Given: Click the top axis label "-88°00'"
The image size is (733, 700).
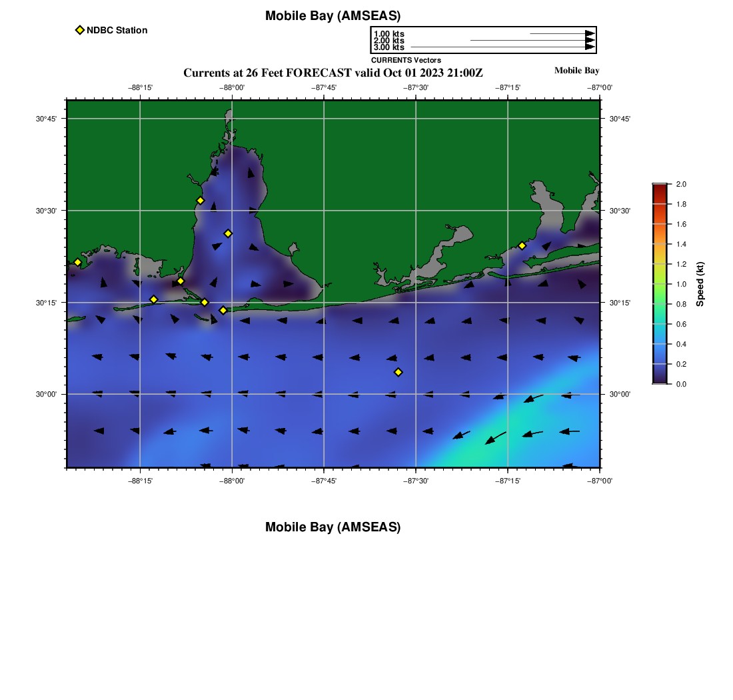Looking at the screenshot, I should point(232,88).
